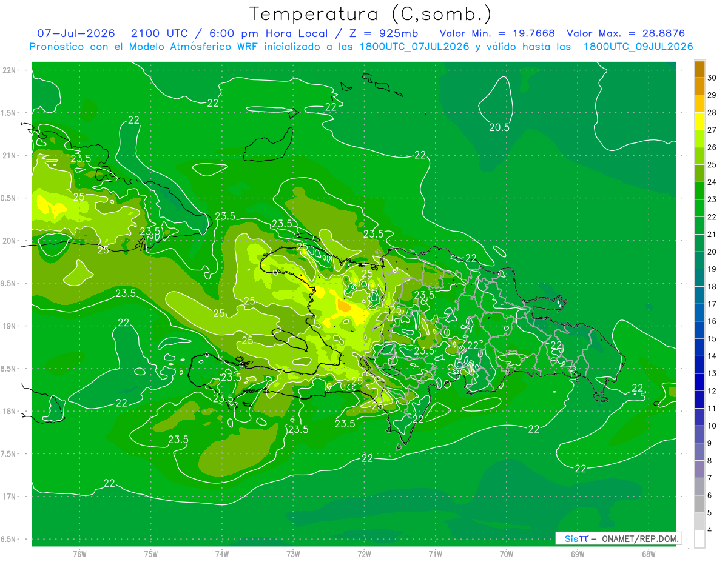
Task: Click the '21N' latitude axis label
Action: click(10, 155)
